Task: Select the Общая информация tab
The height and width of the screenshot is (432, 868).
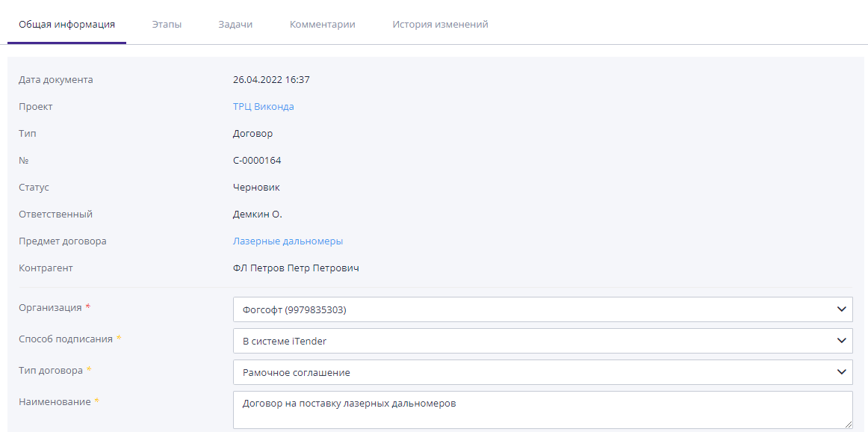Action: click(x=66, y=23)
